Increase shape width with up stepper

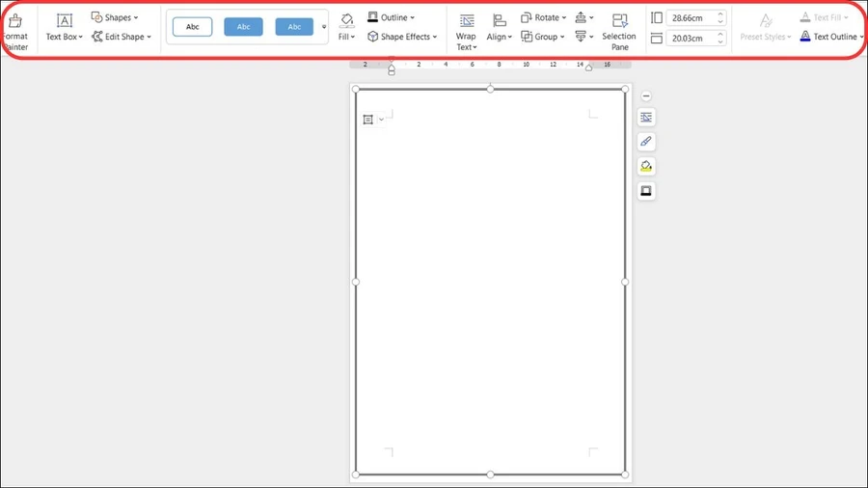(x=720, y=34)
